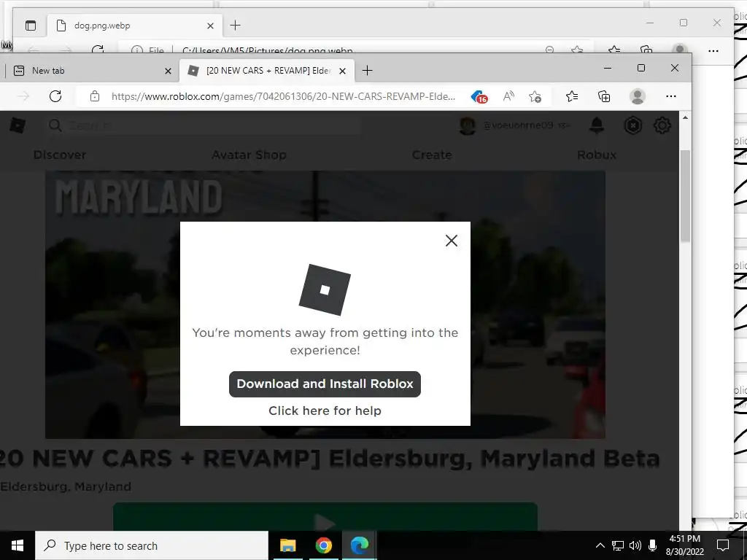Open Collections in front Edge window

604,96
